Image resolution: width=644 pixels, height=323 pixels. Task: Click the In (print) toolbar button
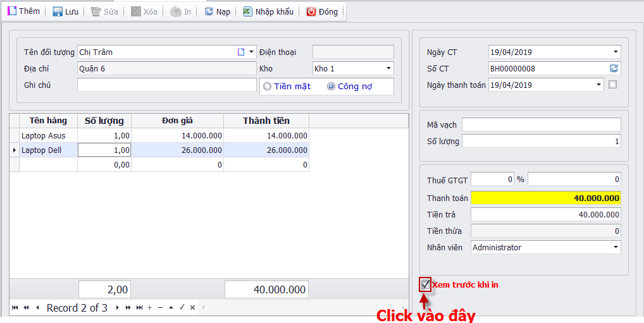coord(181,11)
